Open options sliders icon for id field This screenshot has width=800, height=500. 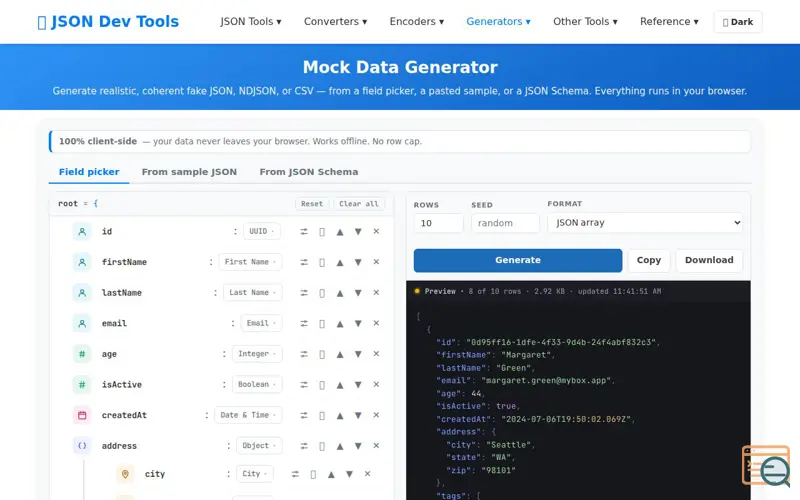coord(304,232)
